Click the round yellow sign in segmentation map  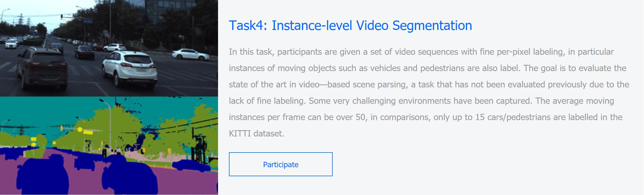coord(80,129)
